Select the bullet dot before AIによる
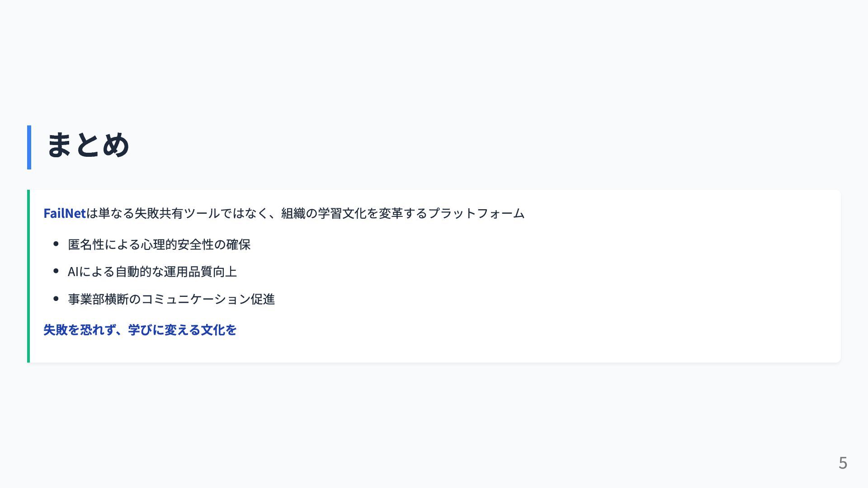Viewport: 868px width, 488px height. [x=56, y=271]
